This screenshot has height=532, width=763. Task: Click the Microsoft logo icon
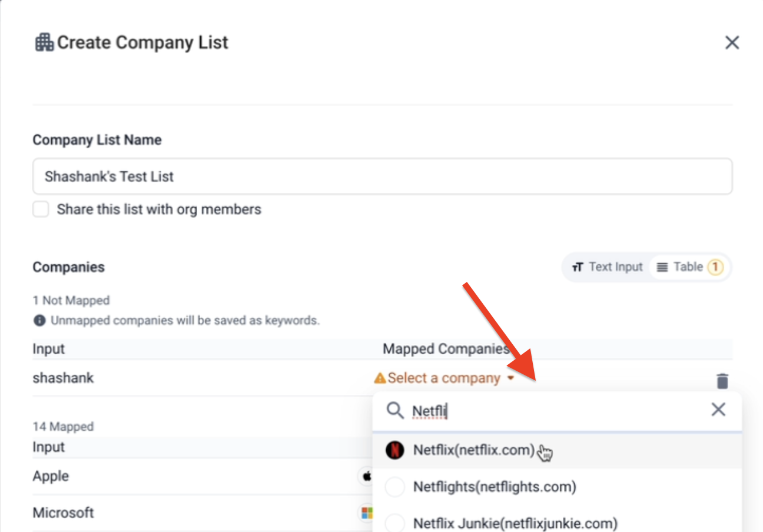(x=367, y=513)
